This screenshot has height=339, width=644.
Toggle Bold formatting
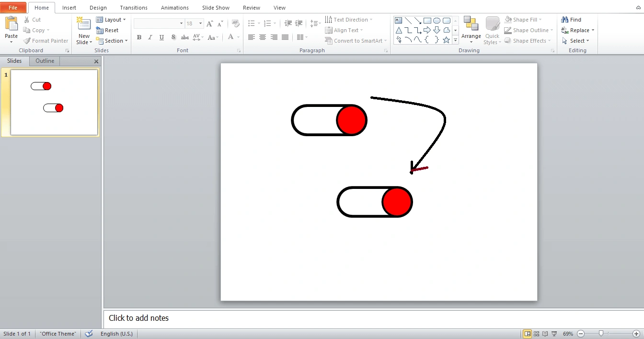(139, 37)
